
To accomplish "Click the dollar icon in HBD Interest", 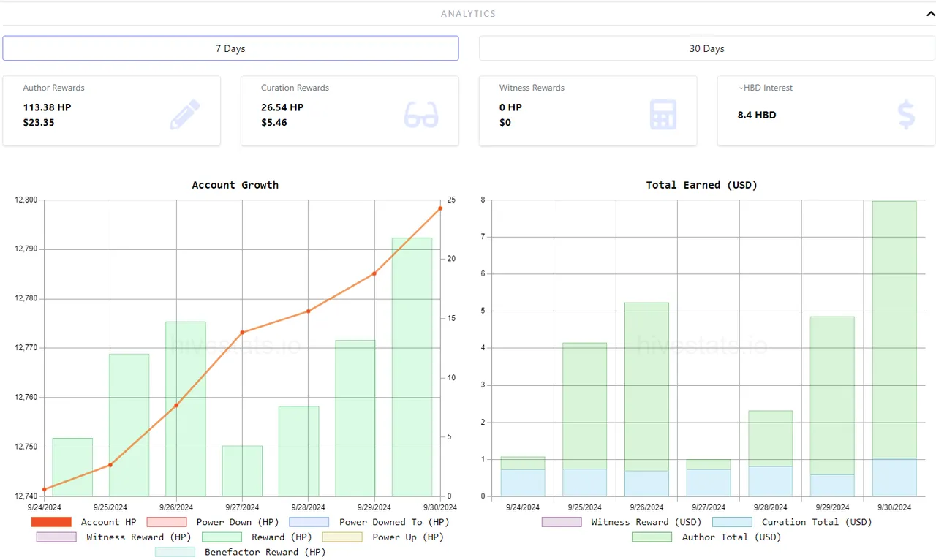I will click(x=906, y=115).
